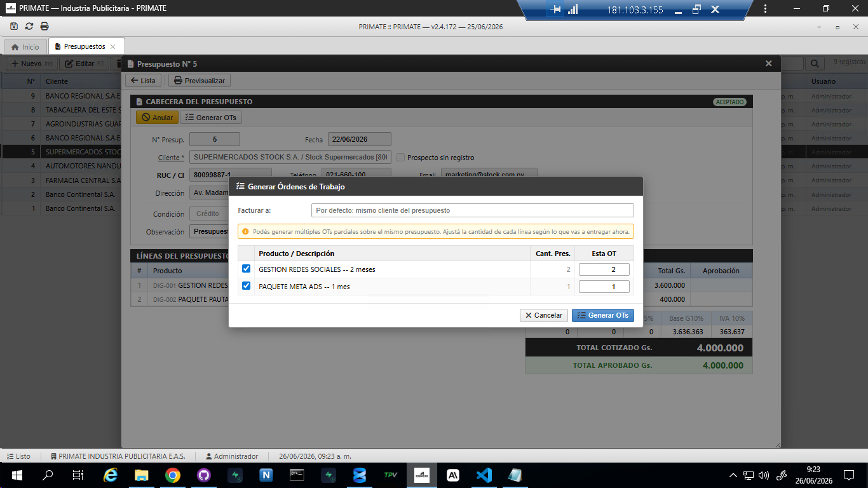Toggle the Prospecto sin registro checkbox
Viewport: 868px width, 488px height.
[400, 158]
